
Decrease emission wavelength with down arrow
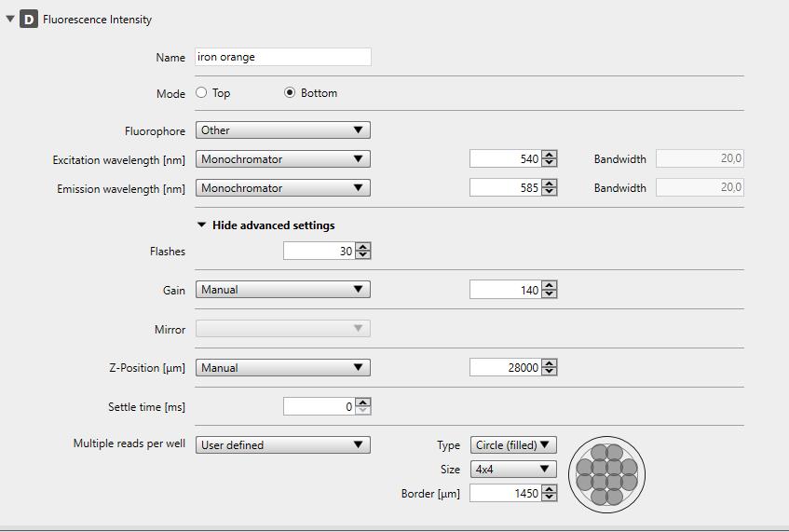(x=549, y=192)
